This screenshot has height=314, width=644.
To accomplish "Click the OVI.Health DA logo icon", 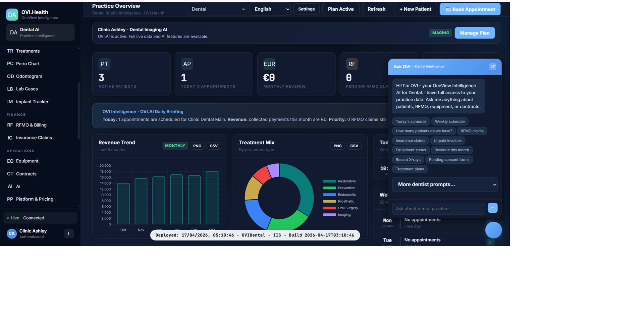I will [x=12, y=15].
